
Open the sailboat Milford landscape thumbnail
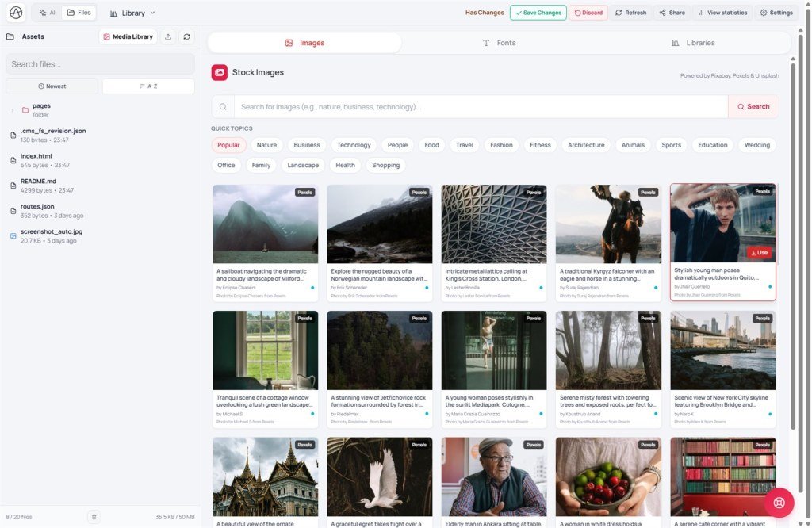(x=265, y=224)
